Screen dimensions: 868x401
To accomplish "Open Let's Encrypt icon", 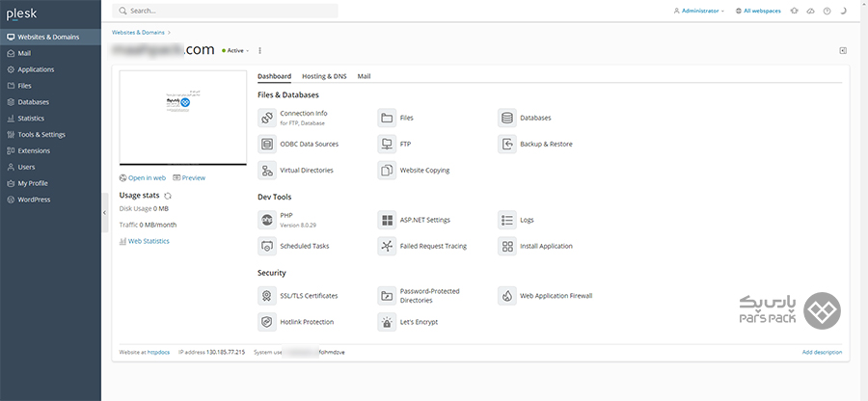I will point(387,322).
